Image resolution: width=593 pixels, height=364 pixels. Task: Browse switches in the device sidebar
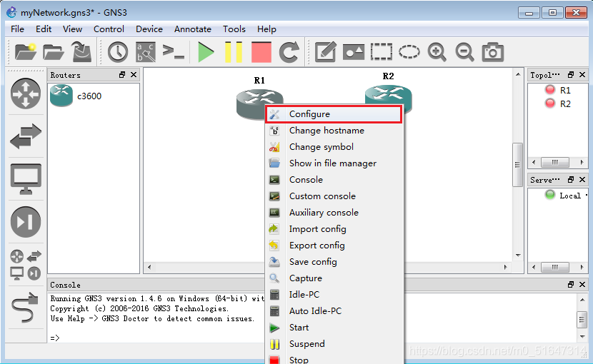[x=25, y=136]
